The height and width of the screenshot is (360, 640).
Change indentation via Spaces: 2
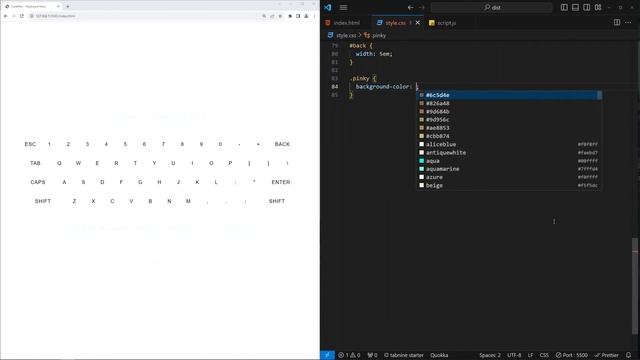489,355
